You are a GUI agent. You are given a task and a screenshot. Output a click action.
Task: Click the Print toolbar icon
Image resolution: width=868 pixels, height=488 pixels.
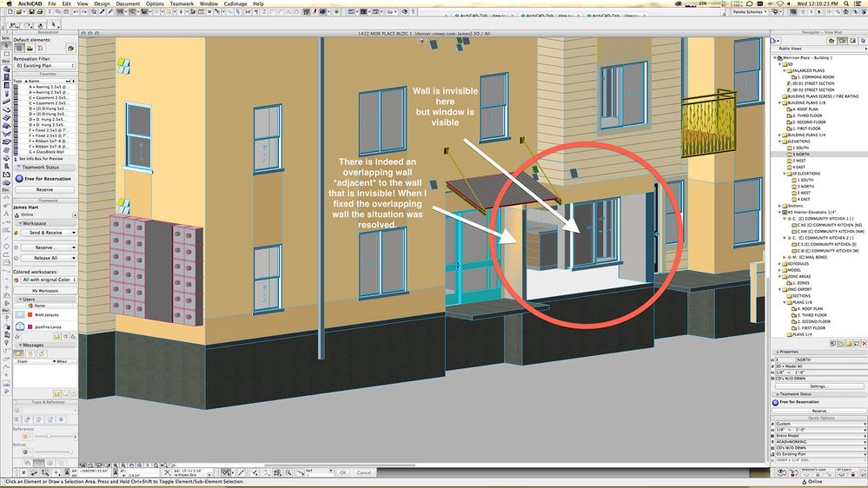[x=40, y=11]
